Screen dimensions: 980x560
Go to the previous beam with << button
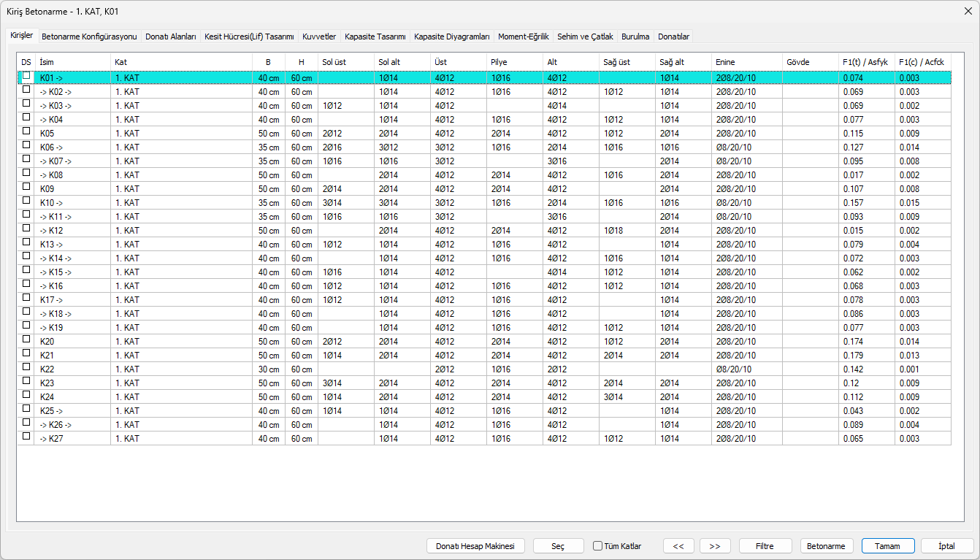coord(678,546)
